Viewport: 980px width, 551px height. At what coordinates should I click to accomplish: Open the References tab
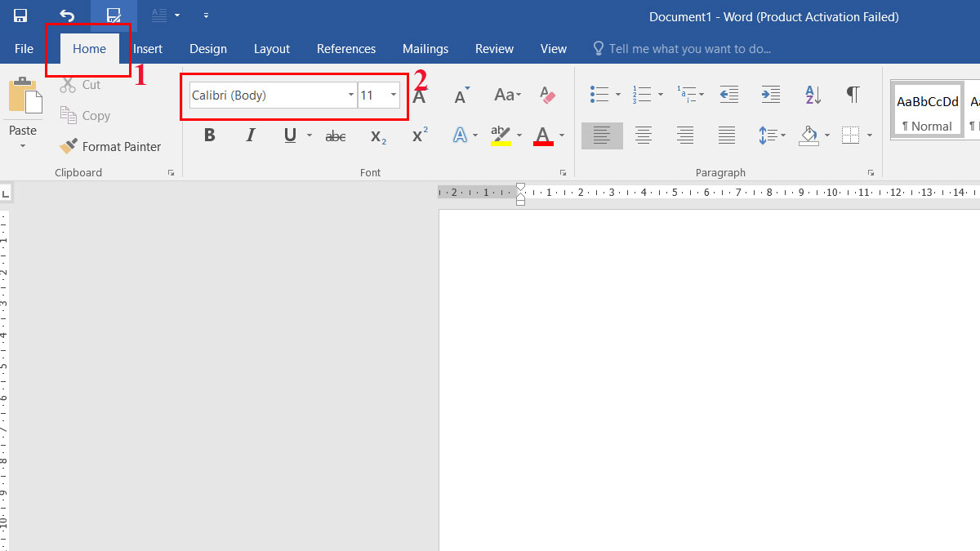(x=346, y=49)
